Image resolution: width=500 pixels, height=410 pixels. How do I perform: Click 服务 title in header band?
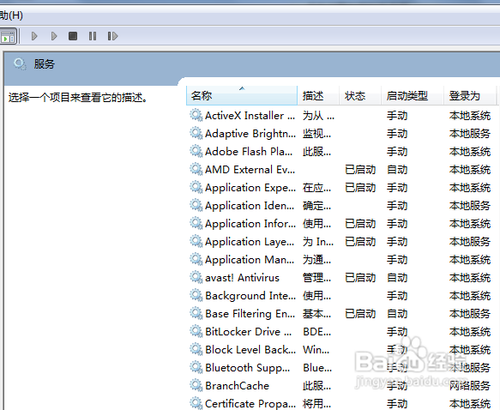44,64
